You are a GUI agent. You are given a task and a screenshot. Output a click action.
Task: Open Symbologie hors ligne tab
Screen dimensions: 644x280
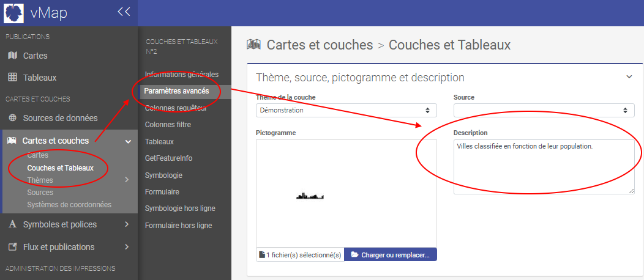click(x=180, y=208)
